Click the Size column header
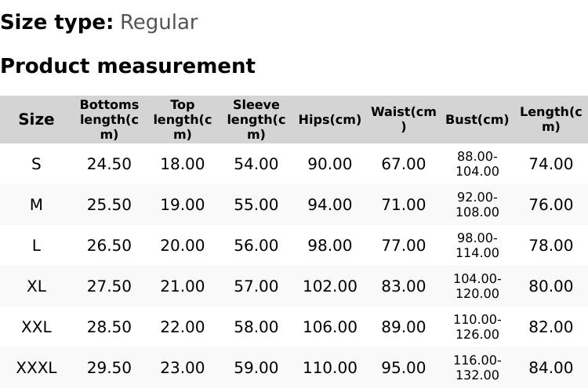The width and height of the screenshot is (588, 388). pyautogui.click(x=36, y=119)
